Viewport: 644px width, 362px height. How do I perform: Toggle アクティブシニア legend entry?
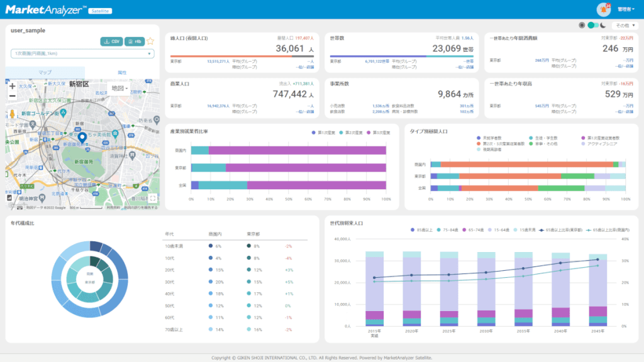599,144
